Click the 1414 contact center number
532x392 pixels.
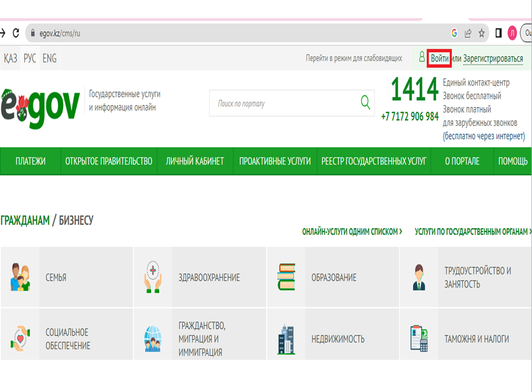tap(415, 89)
